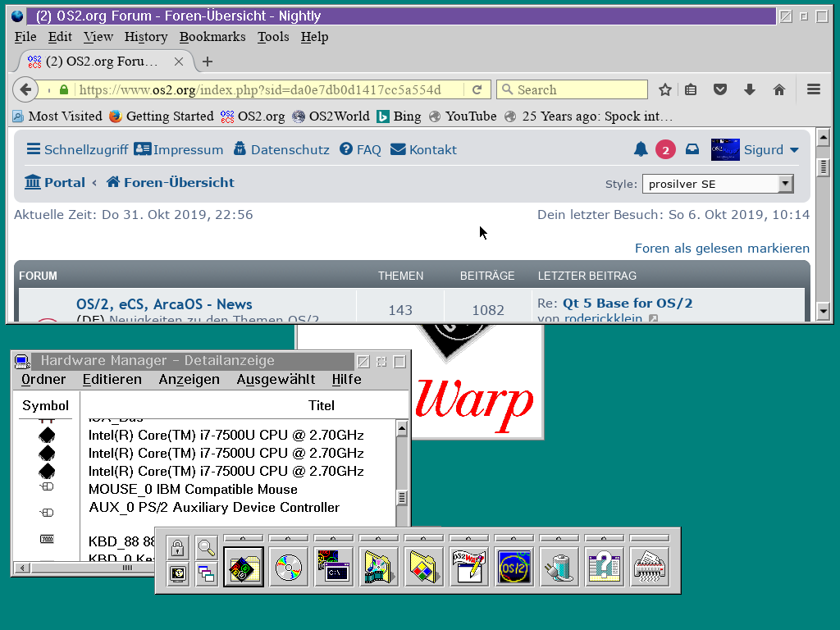Viewport: 840px width, 630px height.
Task: Click Foren als gelesen markieren
Action: click(722, 248)
